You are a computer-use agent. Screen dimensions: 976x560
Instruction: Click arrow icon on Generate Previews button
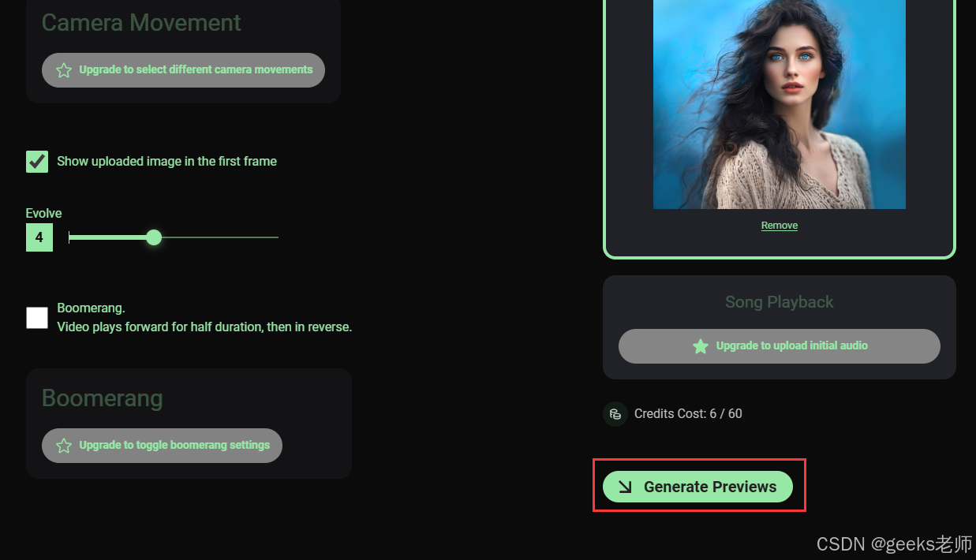pos(625,487)
